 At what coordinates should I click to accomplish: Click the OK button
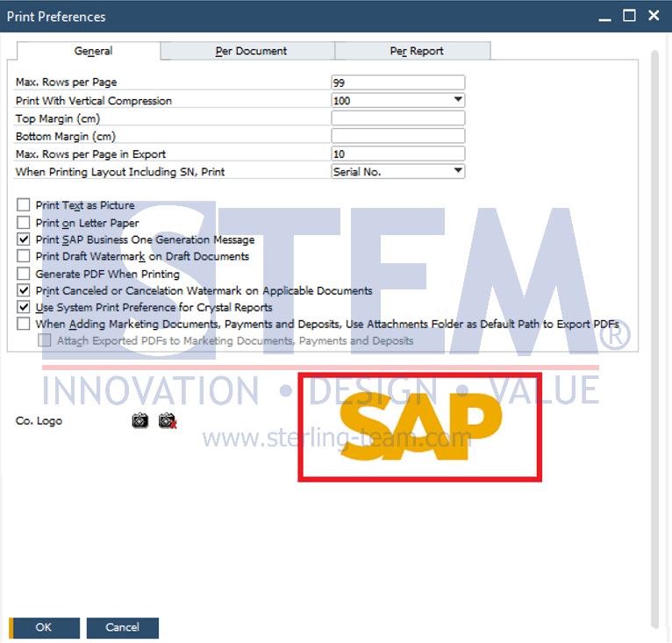coord(44,628)
